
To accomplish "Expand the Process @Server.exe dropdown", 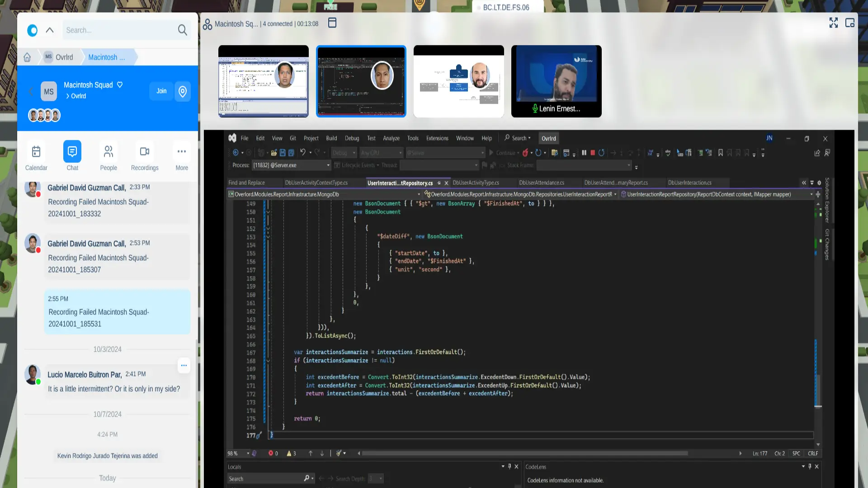I will coord(329,165).
